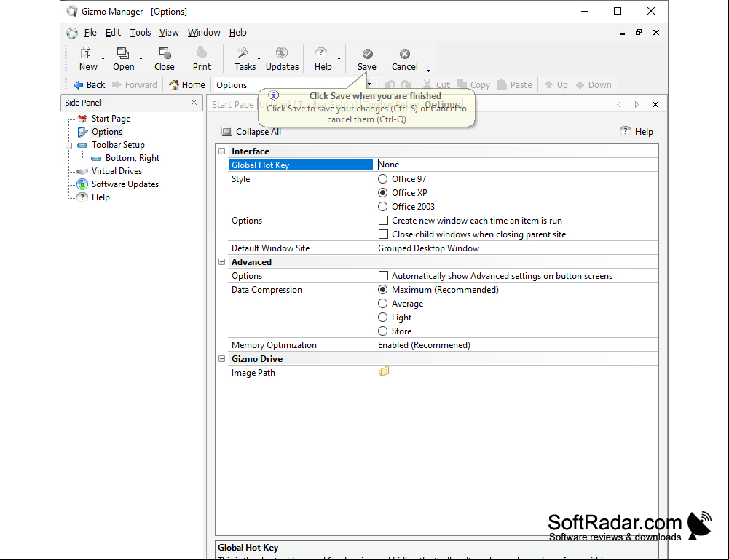Open the Help menu
The width and height of the screenshot is (729, 560).
pyautogui.click(x=237, y=33)
